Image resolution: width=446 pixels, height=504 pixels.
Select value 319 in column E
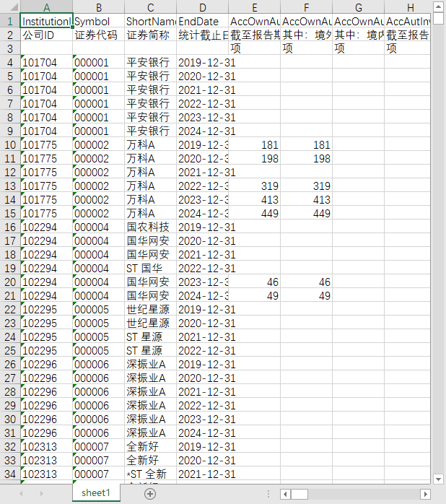[x=255, y=186]
